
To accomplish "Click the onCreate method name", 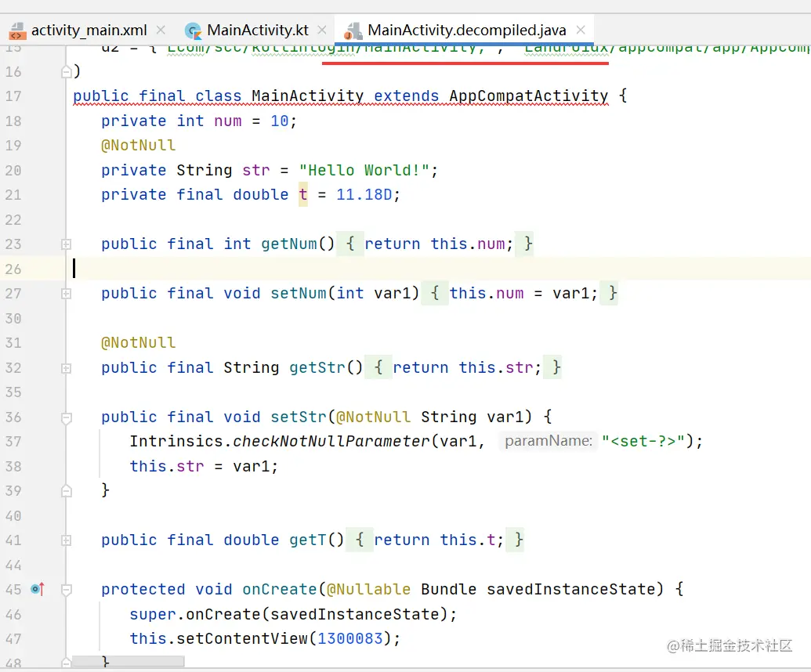I will pos(279,589).
